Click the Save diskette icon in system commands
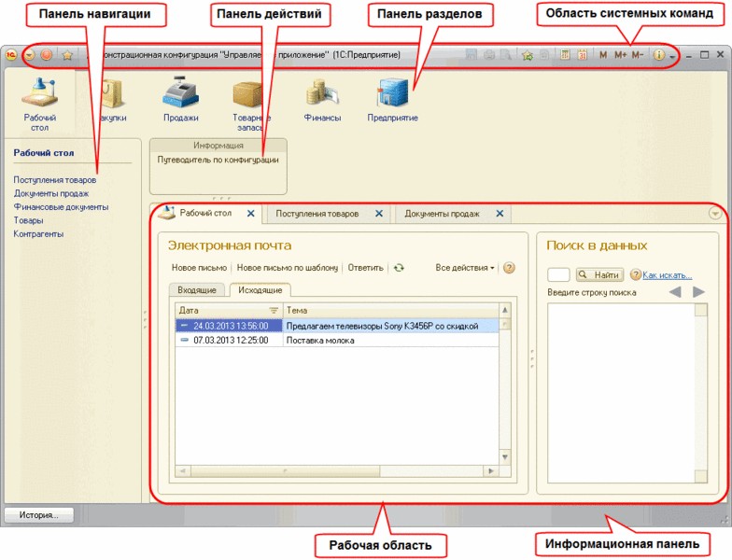 472,55
